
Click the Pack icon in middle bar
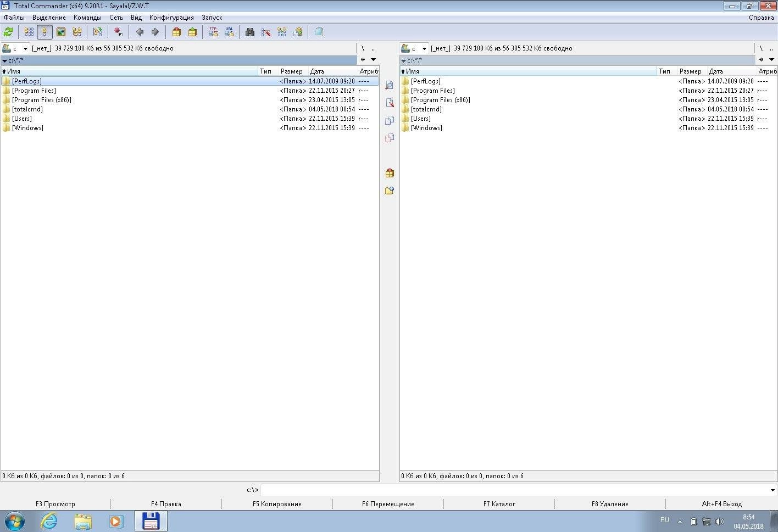[390, 173]
